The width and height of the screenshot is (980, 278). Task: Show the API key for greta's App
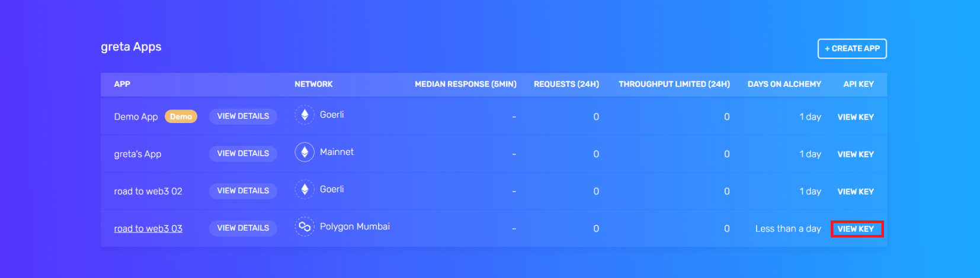pyautogui.click(x=855, y=154)
